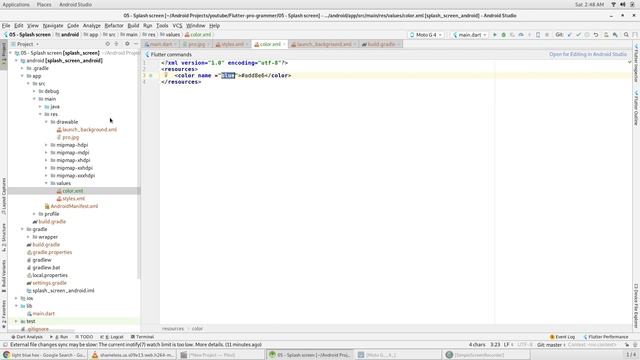Open the Applications menu in top panel
The height and width of the screenshot is (360, 640).
click(16, 4)
